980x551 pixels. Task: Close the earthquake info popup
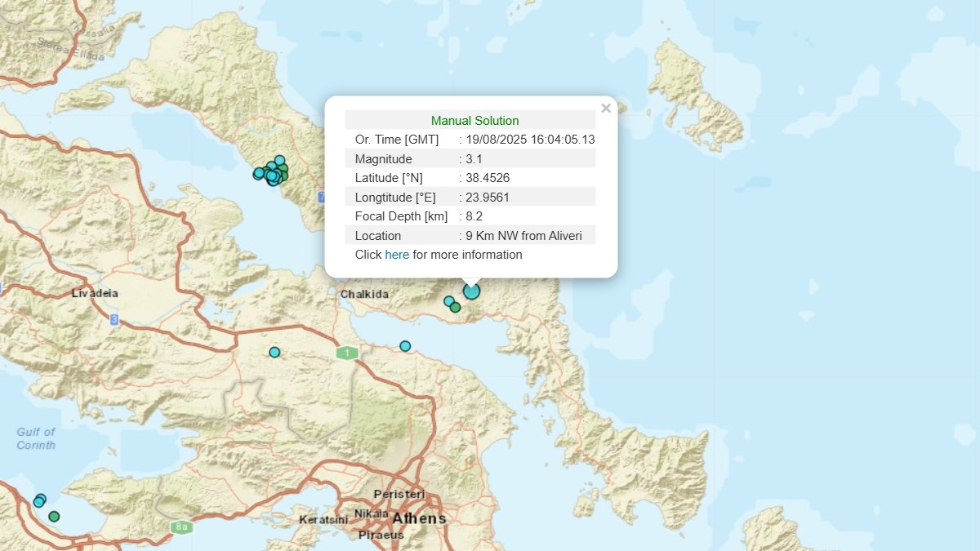605,109
